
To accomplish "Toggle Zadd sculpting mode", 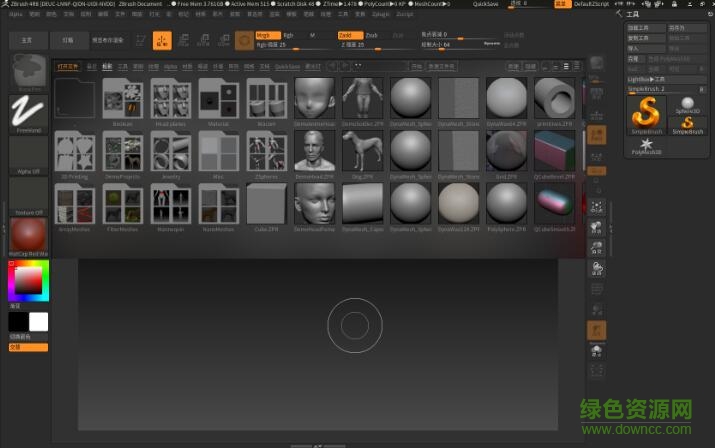I will pyautogui.click(x=347, y=35).
